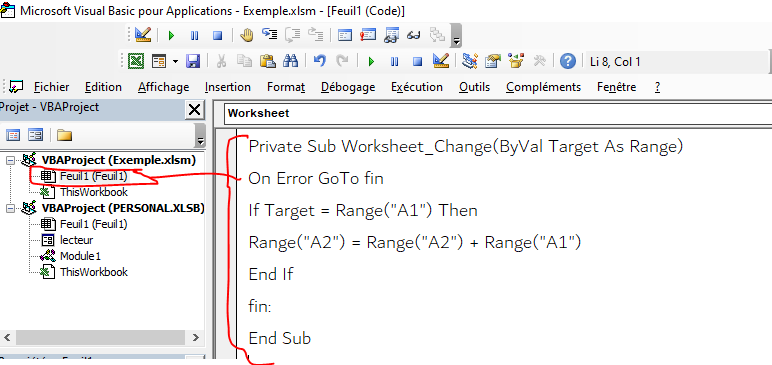The height and width of the screenshot is (365, 772).
Task: Collapse VBAProject (Exemple.xlsm) tree node
Action: (x=10, y=160)
